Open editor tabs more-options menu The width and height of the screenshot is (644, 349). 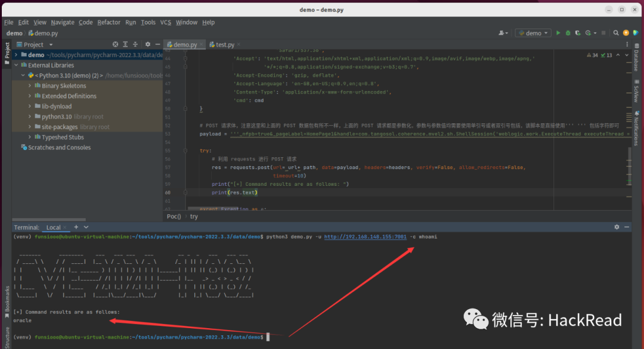627,44
